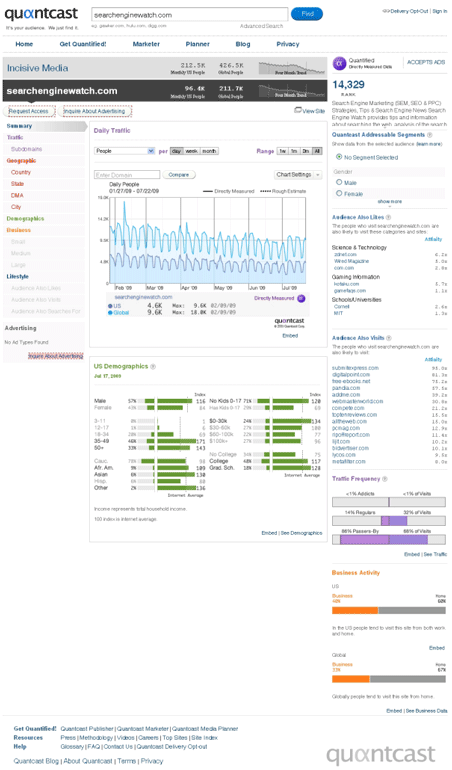Select the No Segment Selected radio button
Screen dimensions: 452x770
339,157
